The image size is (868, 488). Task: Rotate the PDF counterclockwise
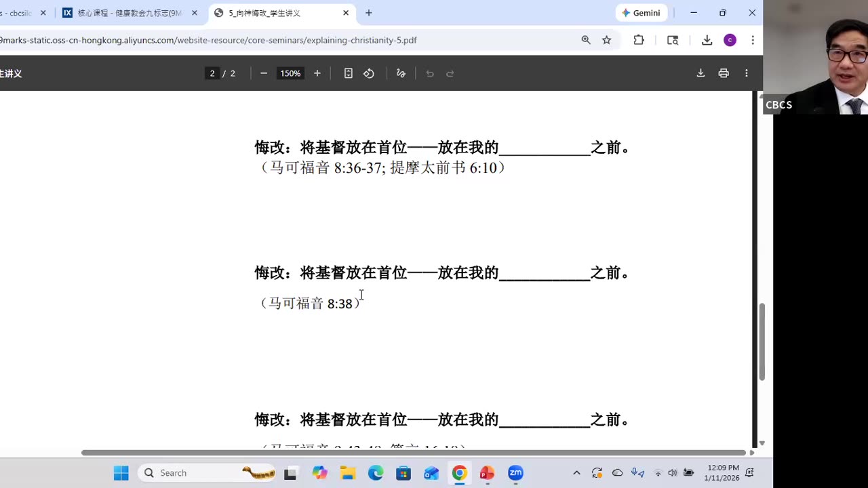coord(369,73)
